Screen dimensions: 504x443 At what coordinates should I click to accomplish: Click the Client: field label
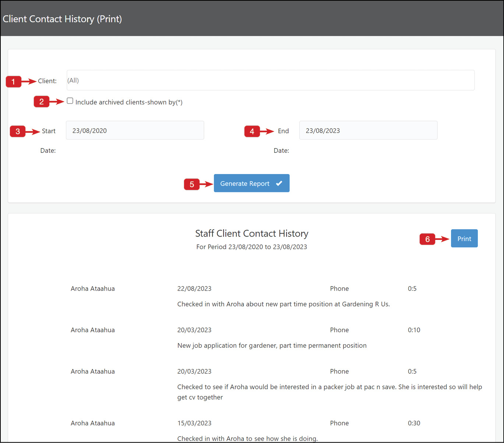pos(47,81)
